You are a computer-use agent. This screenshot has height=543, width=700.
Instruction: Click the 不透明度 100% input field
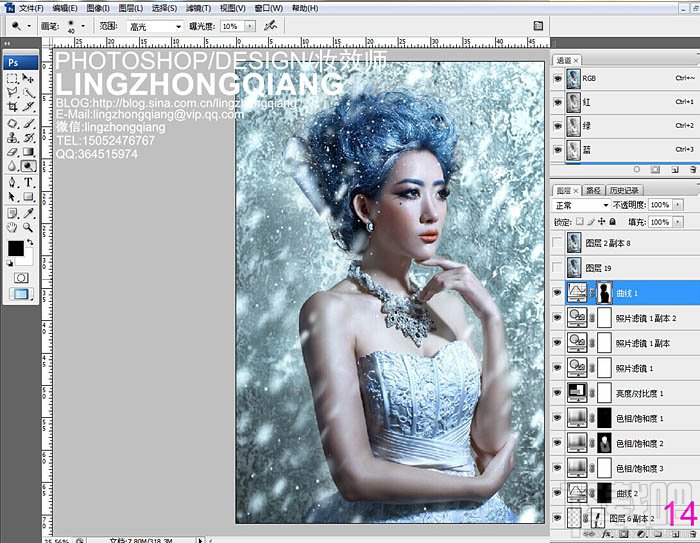[660, 205]
